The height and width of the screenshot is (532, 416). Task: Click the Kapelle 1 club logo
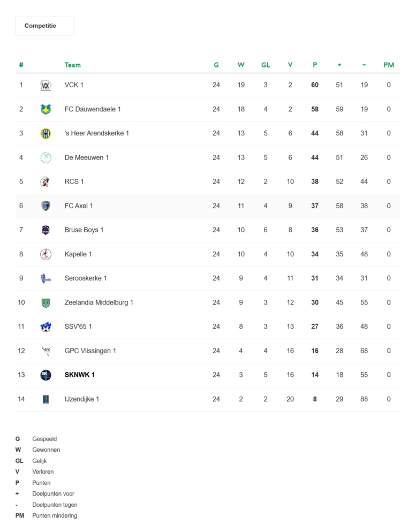(46, 254)
